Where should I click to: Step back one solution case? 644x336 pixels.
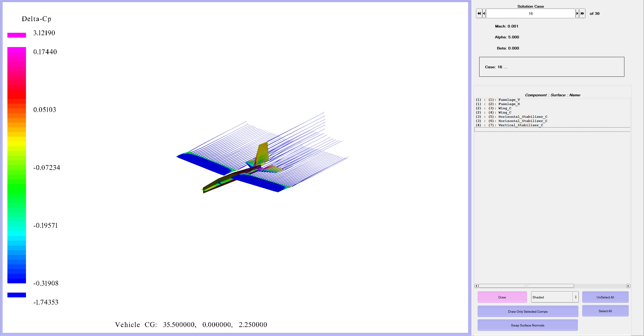click(x=484, y=13)
